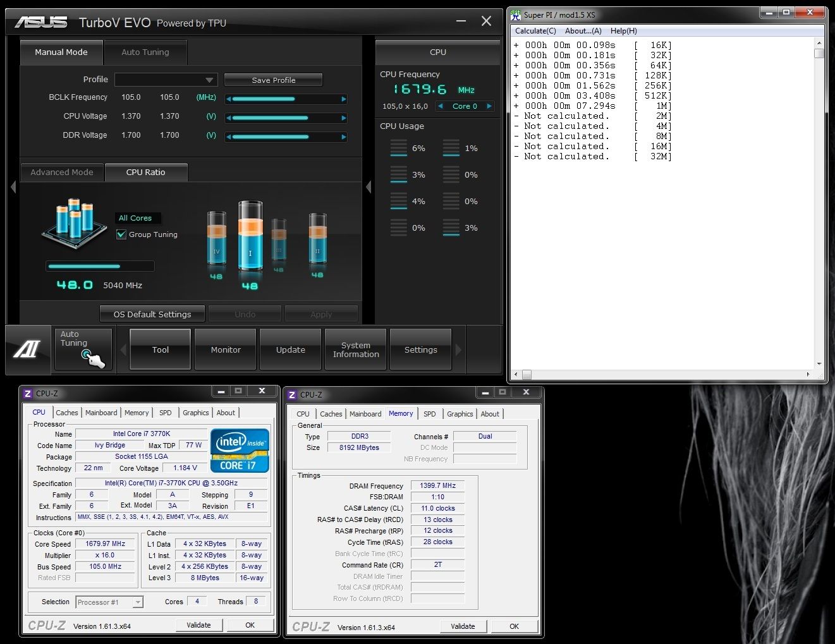Click Validate in left CPU-Z window

coord(198,625)
